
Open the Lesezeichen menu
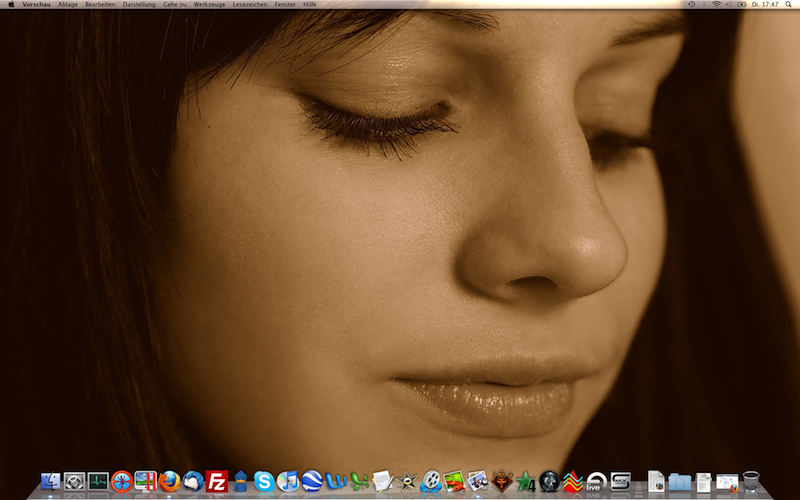(x=250, y=5)
